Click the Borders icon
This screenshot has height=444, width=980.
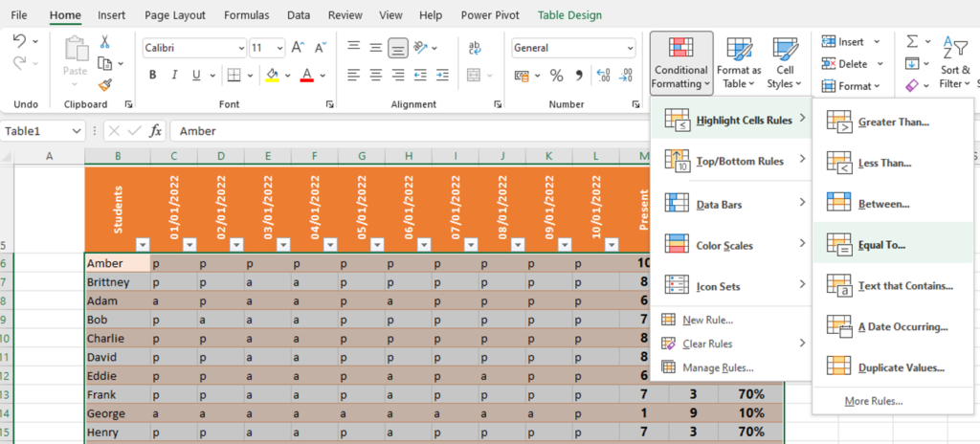tap(234, 76)
